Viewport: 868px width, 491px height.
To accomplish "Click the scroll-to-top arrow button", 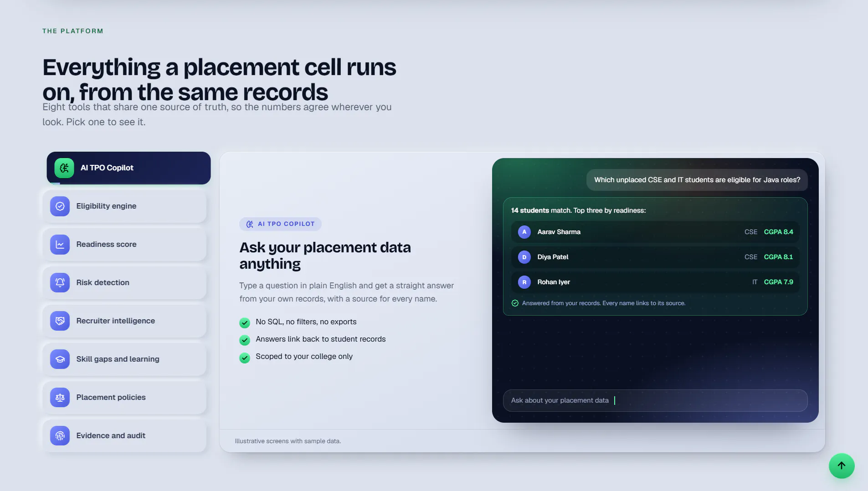I will [x=841, y=465].
